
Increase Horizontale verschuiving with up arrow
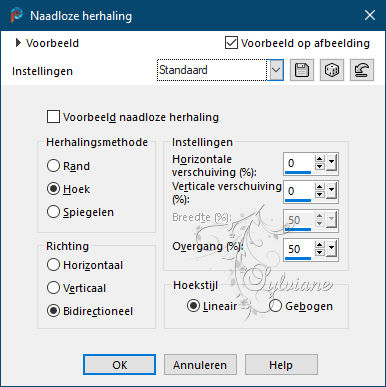pyautogui.click(x=320, y=160)
